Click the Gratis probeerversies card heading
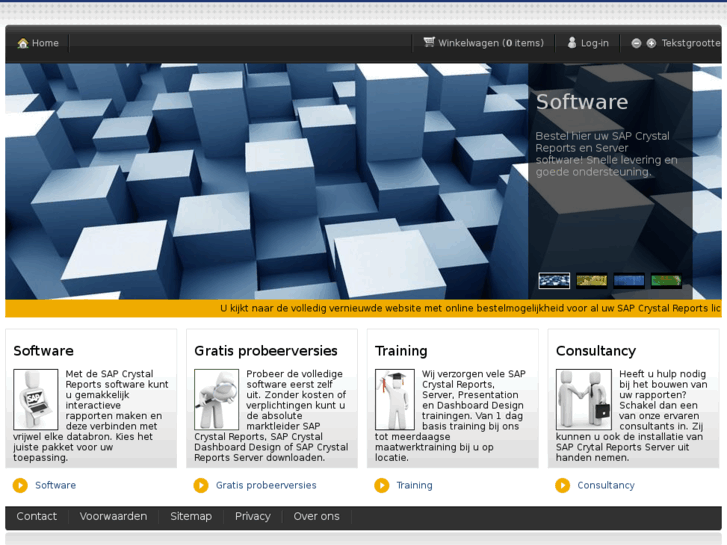Screen dimensions: 727x545 click(x=266, y=351)
